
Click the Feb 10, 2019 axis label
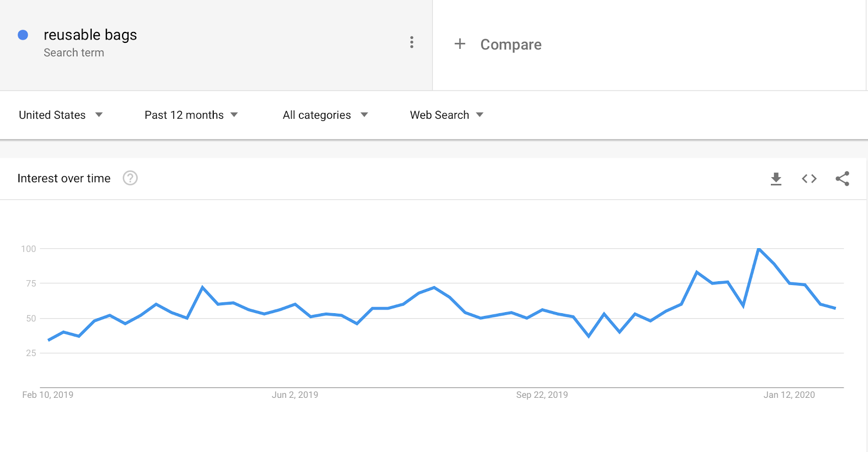click(x=48, y=395)
